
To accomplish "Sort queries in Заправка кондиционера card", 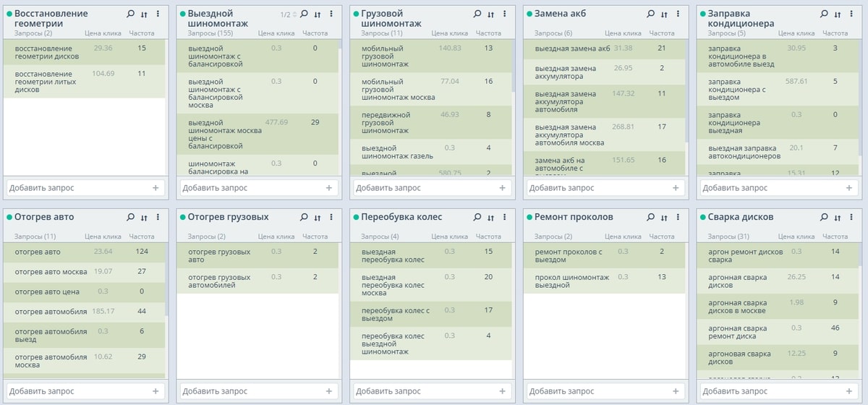I will coord(838,14).
